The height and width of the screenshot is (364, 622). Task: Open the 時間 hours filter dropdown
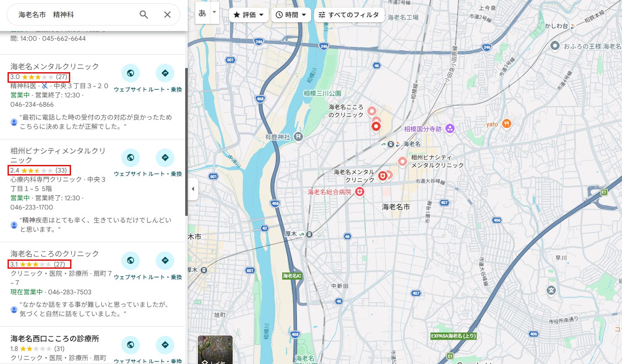291,15
